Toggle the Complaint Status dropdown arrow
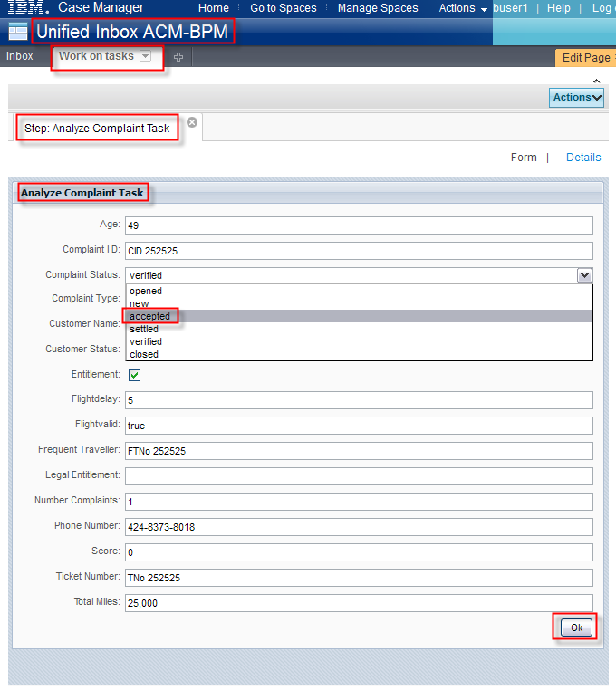The height and width of the screenshot is (690, 616). pyautogui.click(x=584, y=275)
